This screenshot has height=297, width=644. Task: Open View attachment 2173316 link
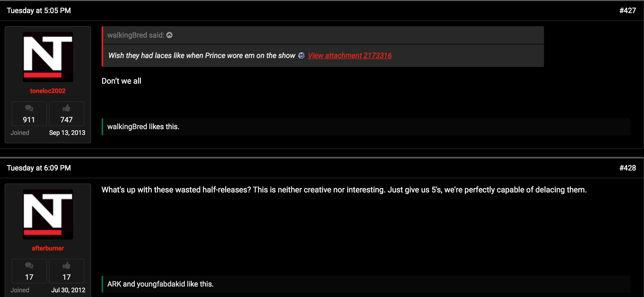350,55
